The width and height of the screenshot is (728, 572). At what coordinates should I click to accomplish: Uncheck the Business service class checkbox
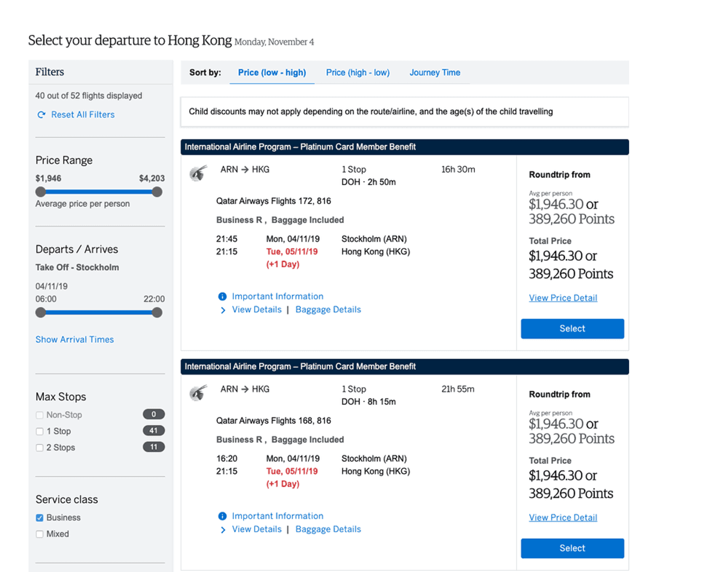click(40, 518)
